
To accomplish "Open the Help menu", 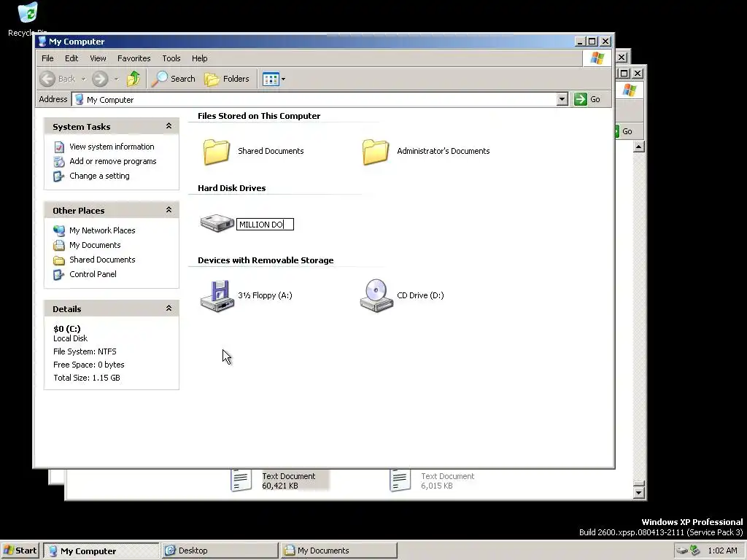I will tap(200, 58).
